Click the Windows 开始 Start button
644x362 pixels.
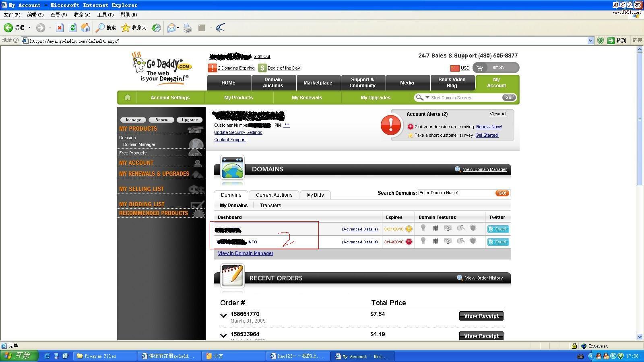[x=19, y=356]
